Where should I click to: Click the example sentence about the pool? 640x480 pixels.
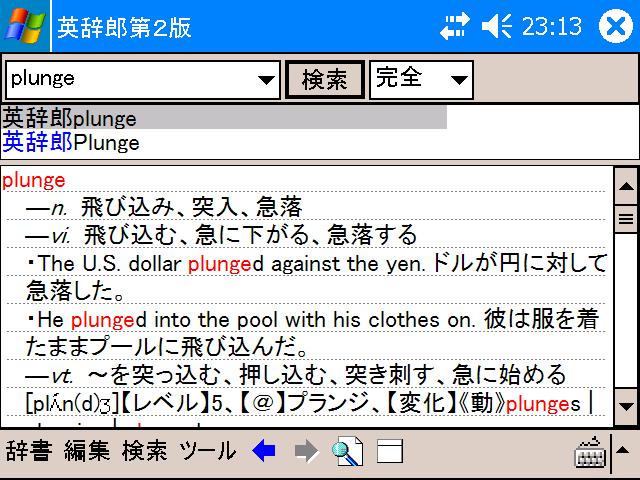(x=313, y=333)
